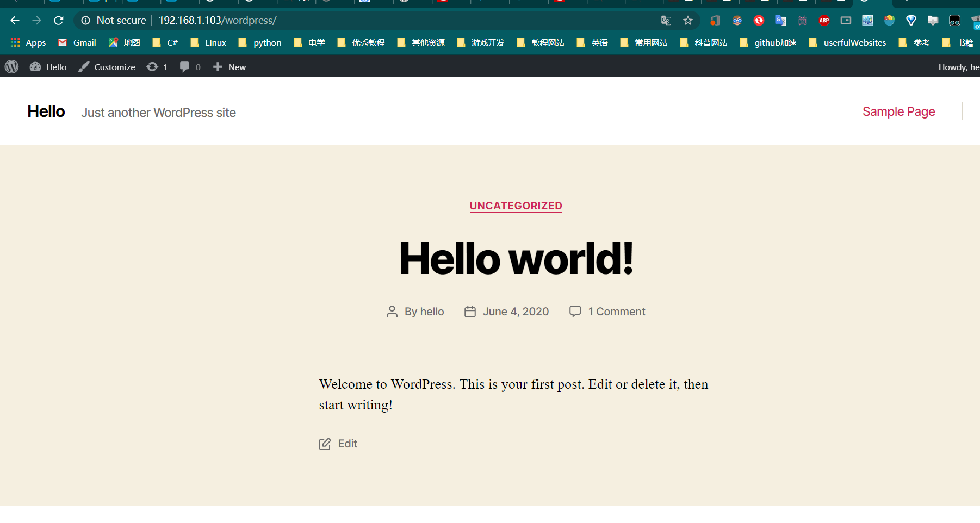Click the pink TV extension icon
Image resolution: width=980 pixels, height=523 pixels.
802,21
